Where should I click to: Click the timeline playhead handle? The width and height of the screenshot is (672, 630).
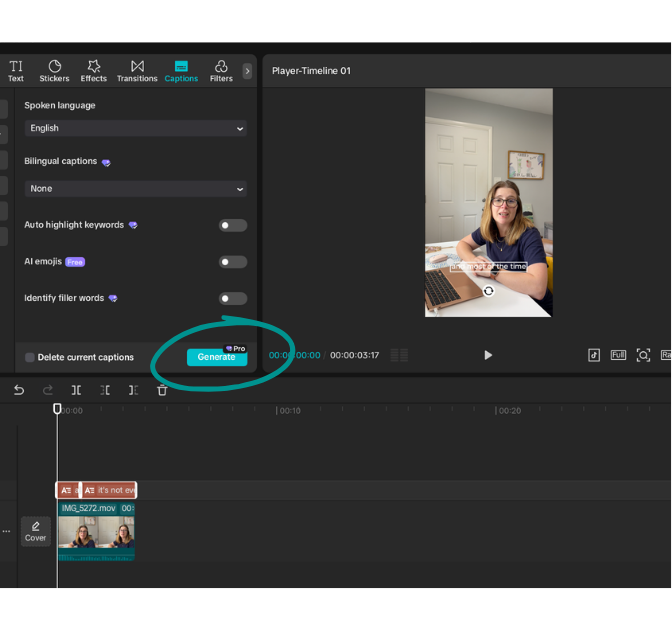point(57,408)
